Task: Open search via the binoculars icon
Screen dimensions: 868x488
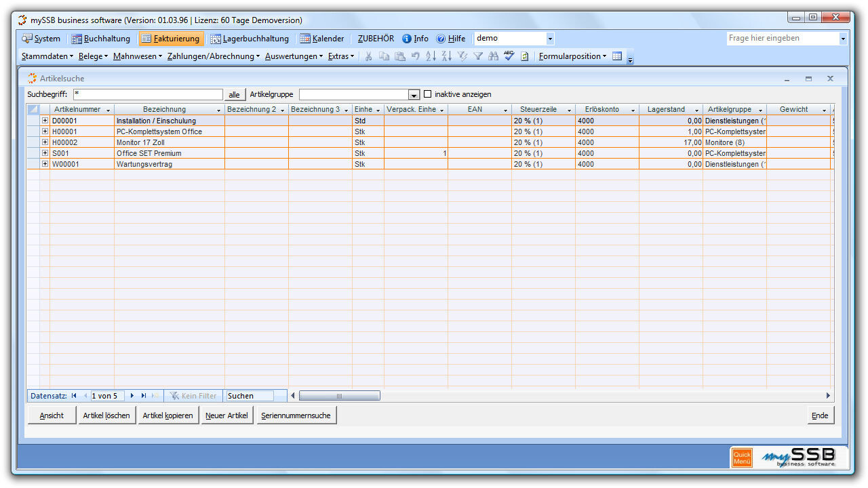Action: click(x=494, y=56)
